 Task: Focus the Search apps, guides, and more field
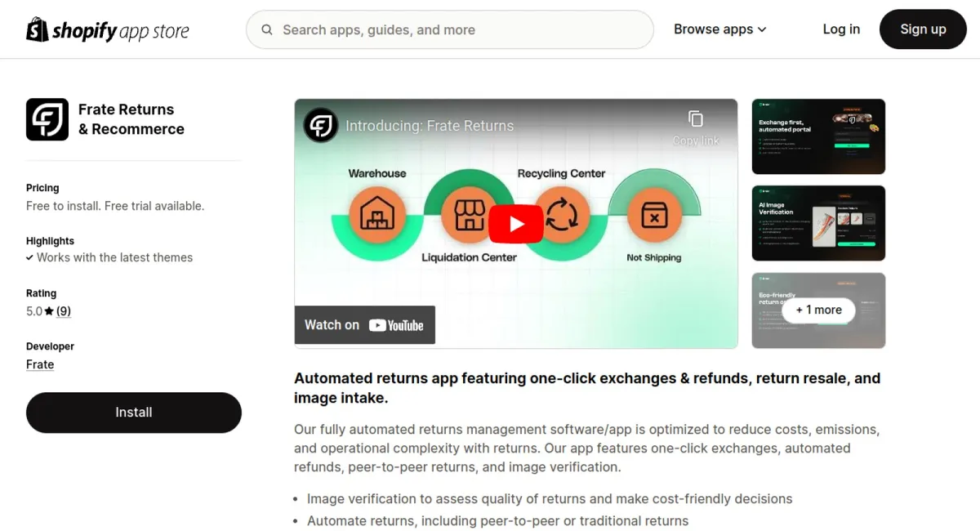point(450,29)
